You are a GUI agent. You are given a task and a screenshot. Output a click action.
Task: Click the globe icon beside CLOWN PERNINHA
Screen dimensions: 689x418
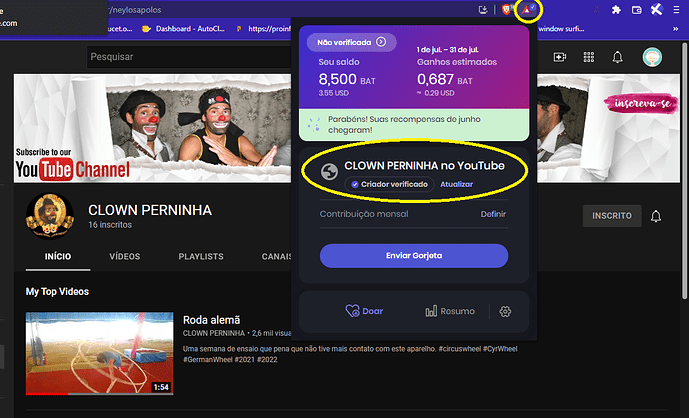(x=329, y=172)
